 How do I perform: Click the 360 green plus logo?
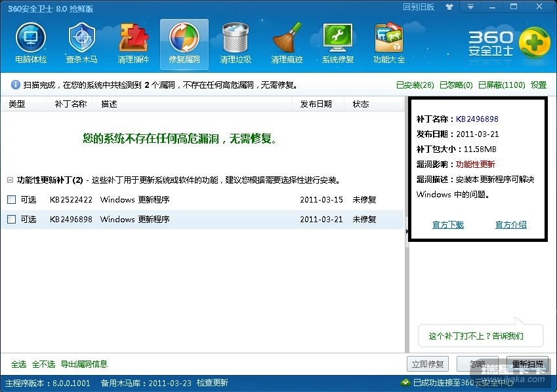(x=535, y=43)
